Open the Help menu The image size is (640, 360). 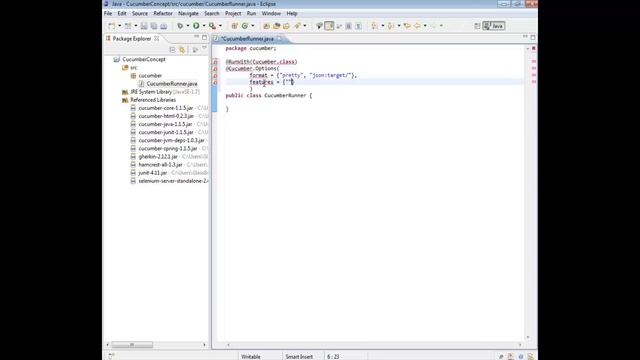pyautogui.click(x=291, y=13)
